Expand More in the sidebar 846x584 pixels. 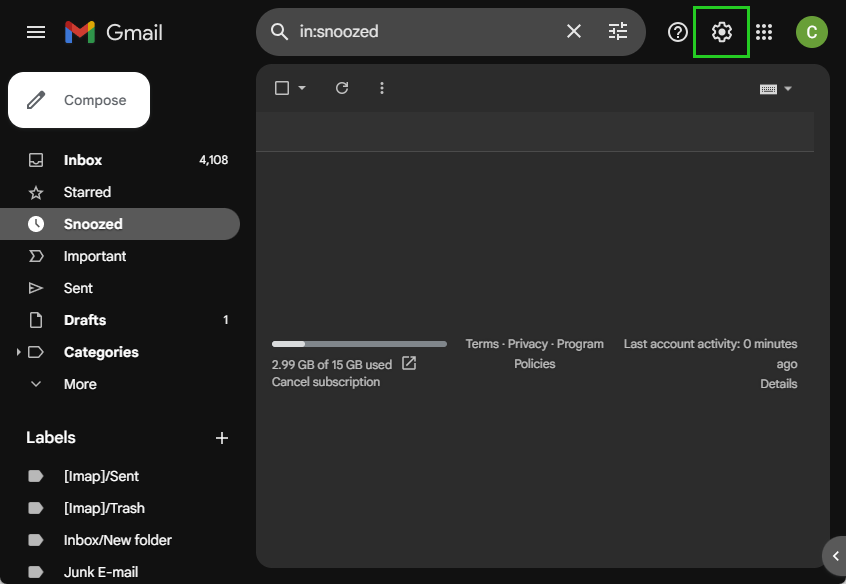[37, 384]
